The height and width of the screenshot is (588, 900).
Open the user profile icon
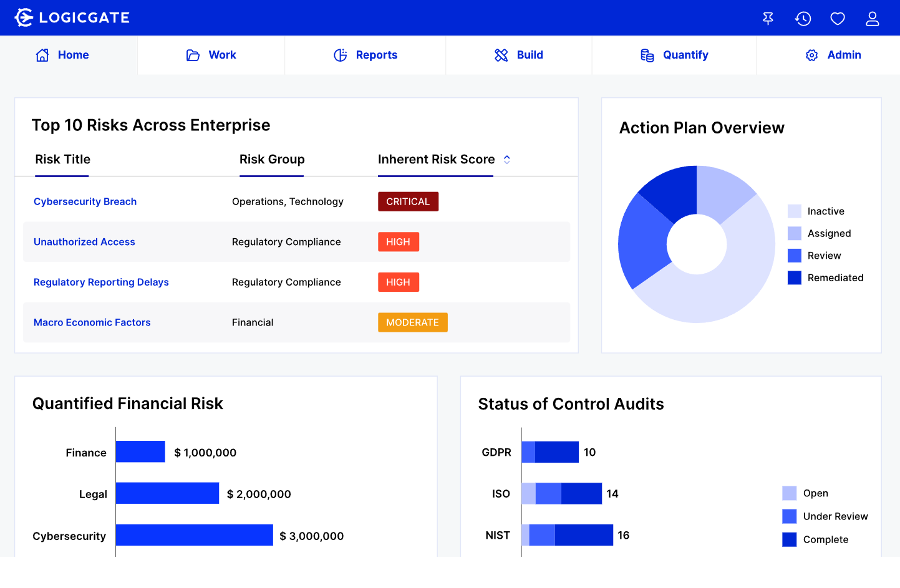(x=872, y=18)
